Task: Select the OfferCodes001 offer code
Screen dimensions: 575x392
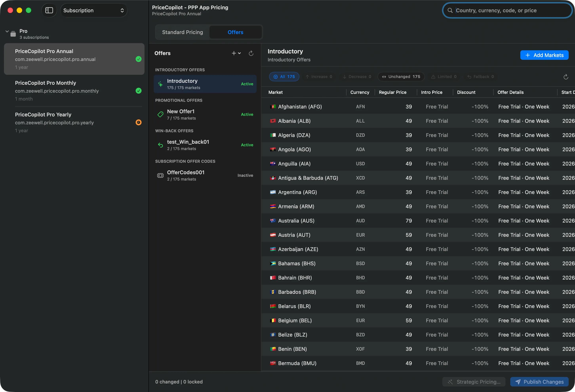Action: [x=205, y=175]
